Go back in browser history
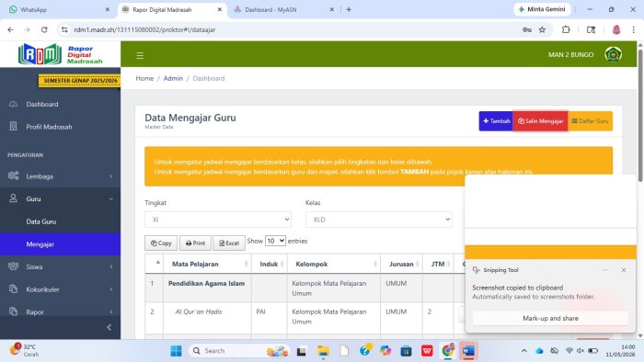Image resolution: width=644 pixels, height=362 pixels. (11, 29)
